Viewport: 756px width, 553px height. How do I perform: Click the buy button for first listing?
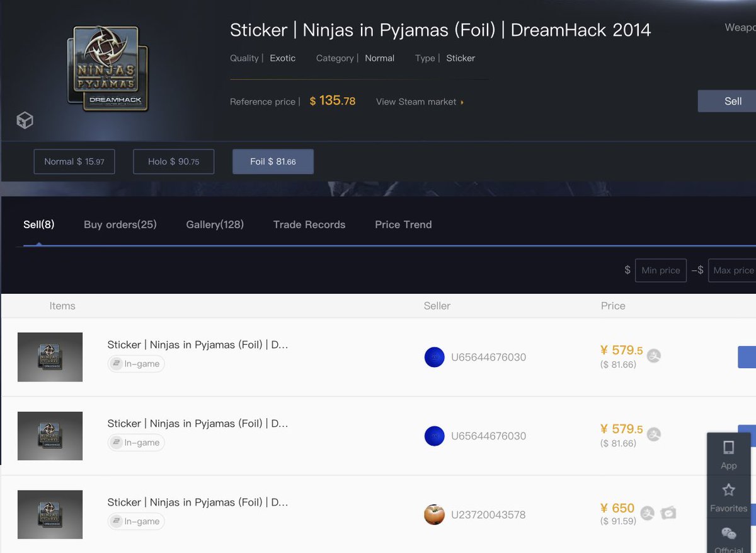[747, 357]
